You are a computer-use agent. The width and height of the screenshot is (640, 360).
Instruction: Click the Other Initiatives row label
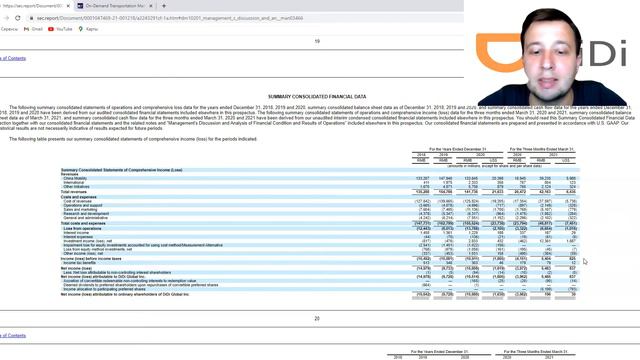point(76,187)
